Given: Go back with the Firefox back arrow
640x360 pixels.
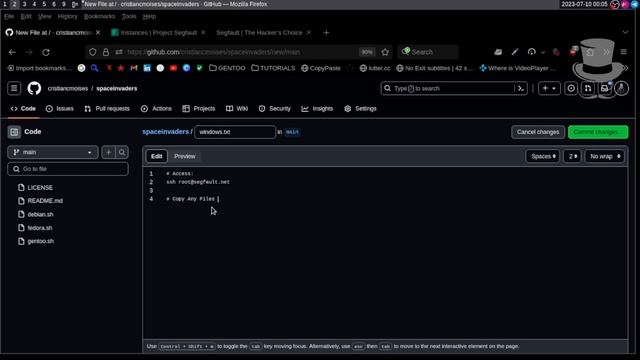Looking at the screenshot, I should tap(12, 52).
